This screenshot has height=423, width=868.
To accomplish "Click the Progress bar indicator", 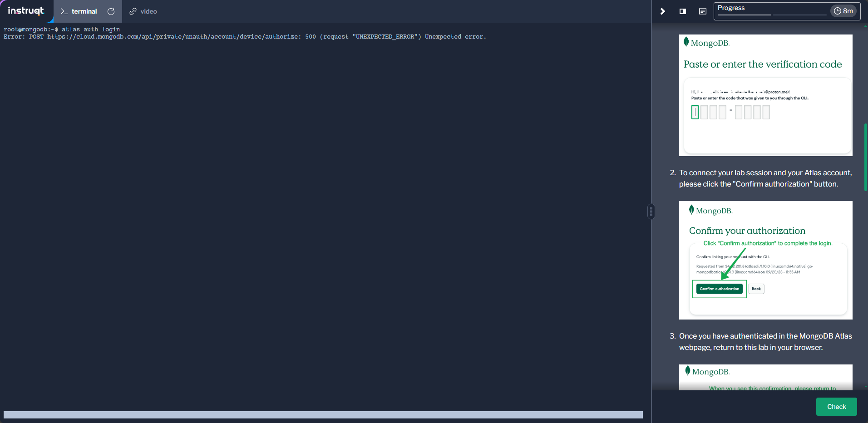I will coord(772,11).
